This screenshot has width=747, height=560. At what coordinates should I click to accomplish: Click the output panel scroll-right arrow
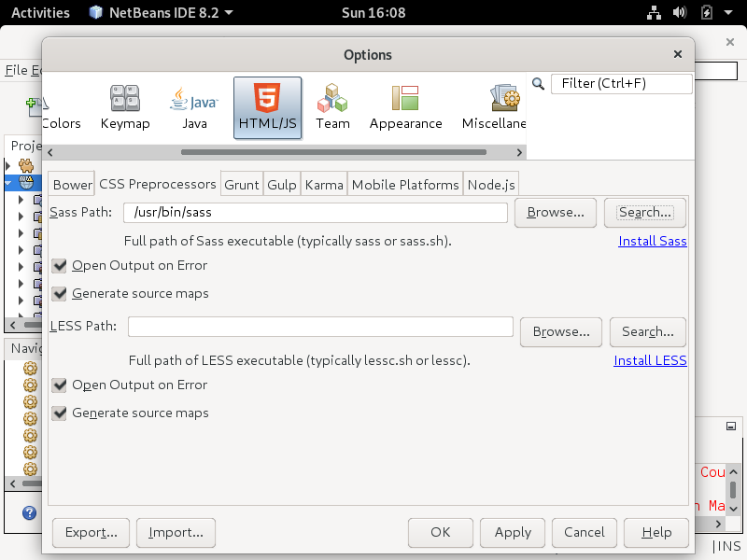[718, 524]
